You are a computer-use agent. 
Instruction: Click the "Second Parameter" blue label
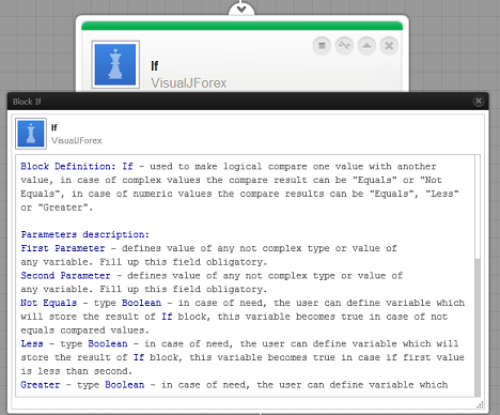click(65, 276)
